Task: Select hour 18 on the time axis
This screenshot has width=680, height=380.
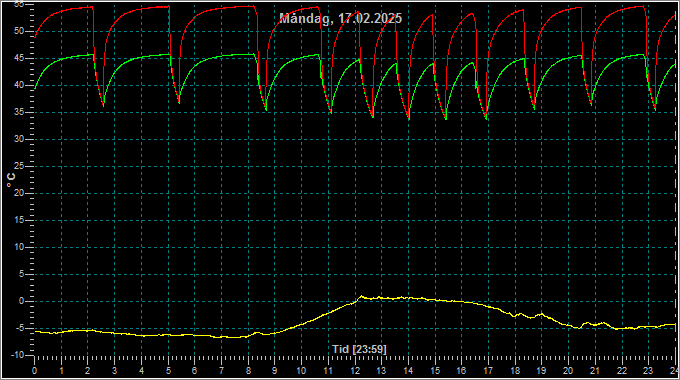Action: [x=515, y=371]
